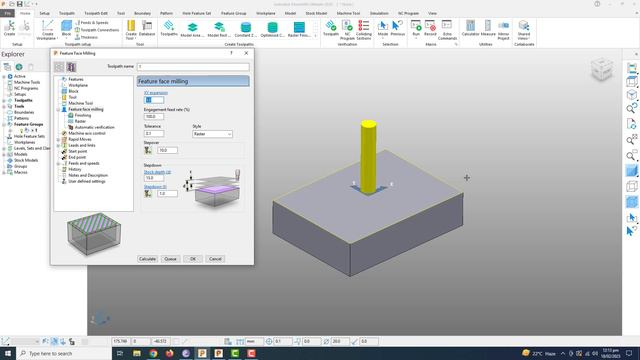Select the Model Area Clearance strategy
This screenshot has height=360, width=640.
192,29
